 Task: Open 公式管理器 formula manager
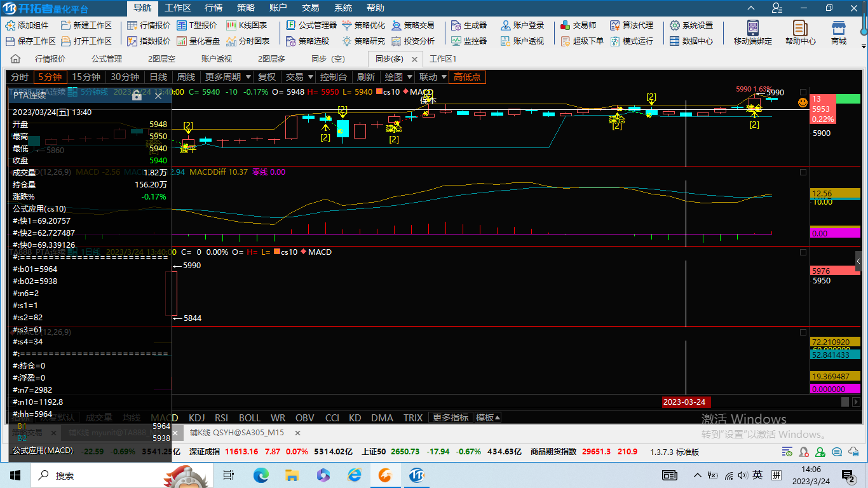[x=311, y=25]
